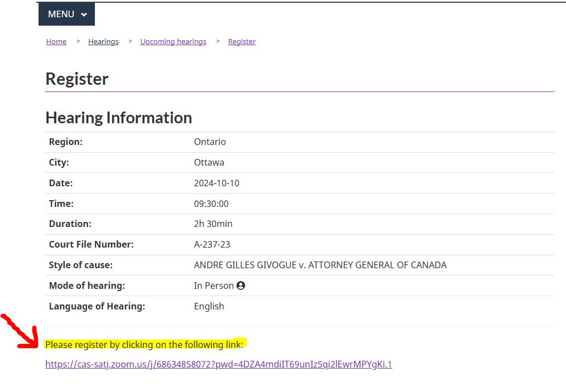Click the value Ontario
The width and height of the screenshot is (566, 392).
[210, 142]
